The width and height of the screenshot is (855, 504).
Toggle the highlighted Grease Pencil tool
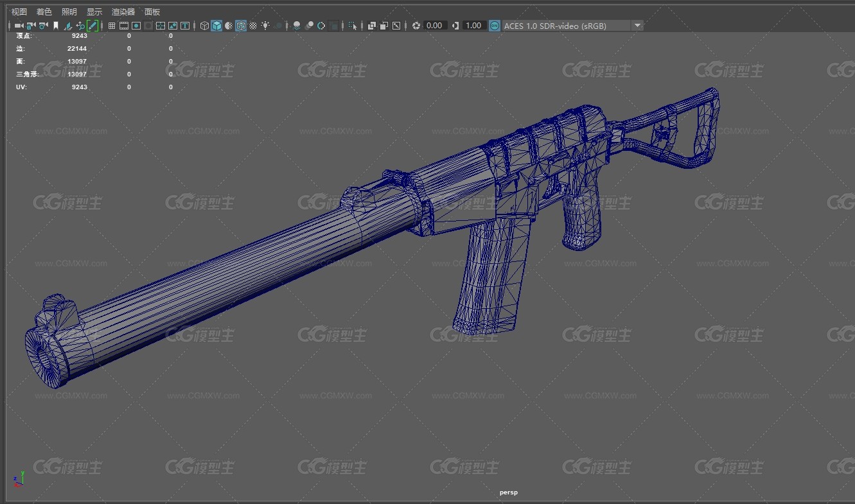click(93, 26)
